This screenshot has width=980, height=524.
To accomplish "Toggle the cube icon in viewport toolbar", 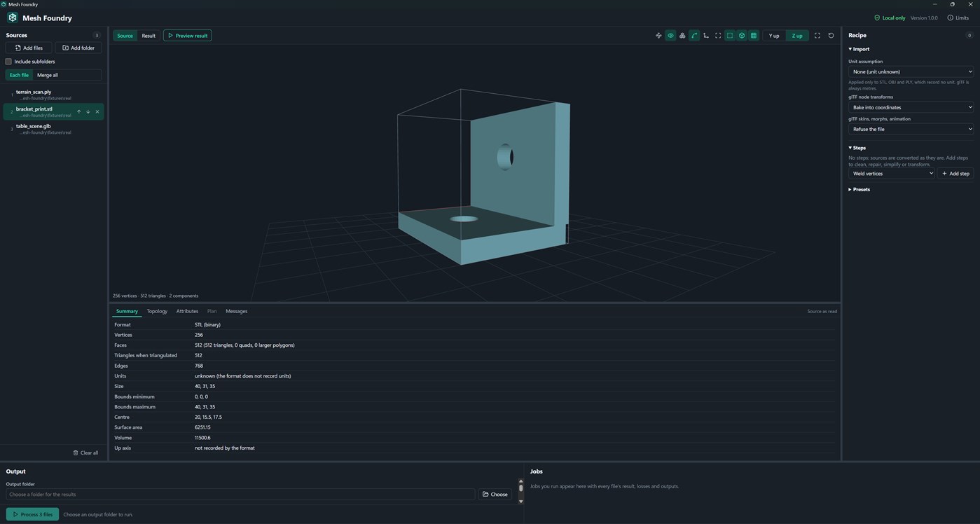I will (x=742, y=36).
